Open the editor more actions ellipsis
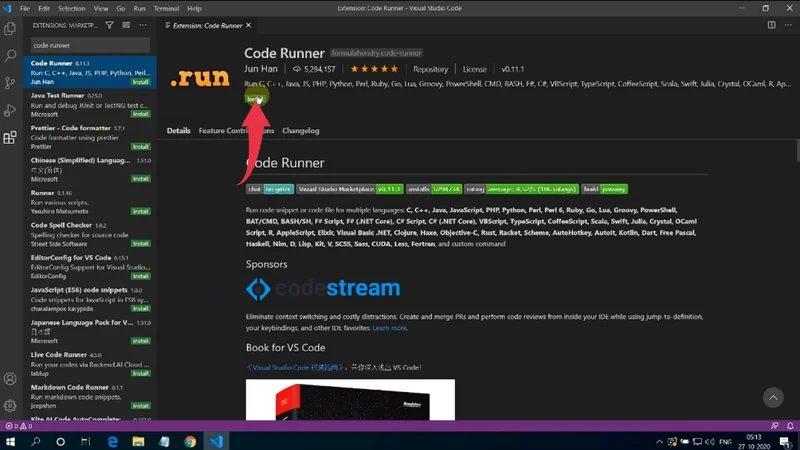This screenshot has width=800, height=450. 788,25
